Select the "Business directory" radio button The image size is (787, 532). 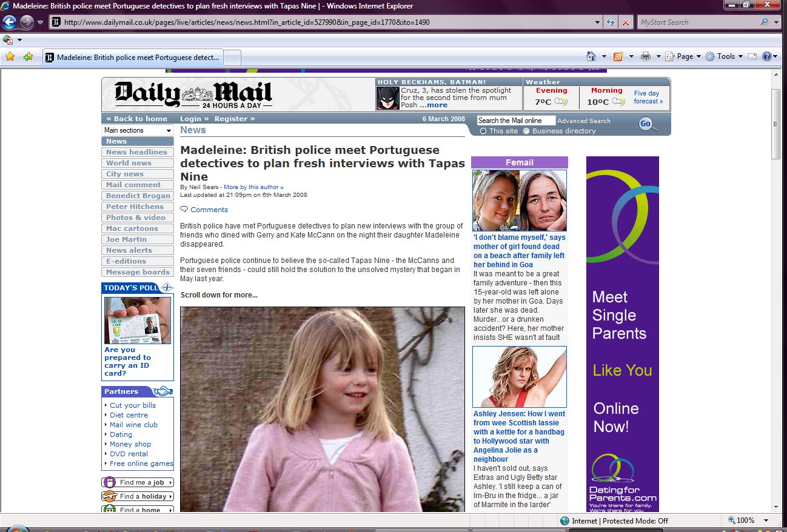526,131
